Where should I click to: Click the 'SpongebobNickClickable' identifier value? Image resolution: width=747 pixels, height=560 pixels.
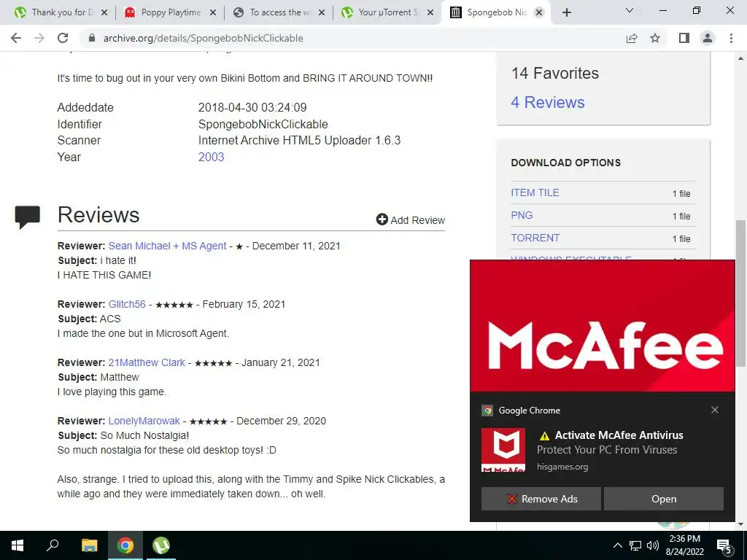point(263,124)
